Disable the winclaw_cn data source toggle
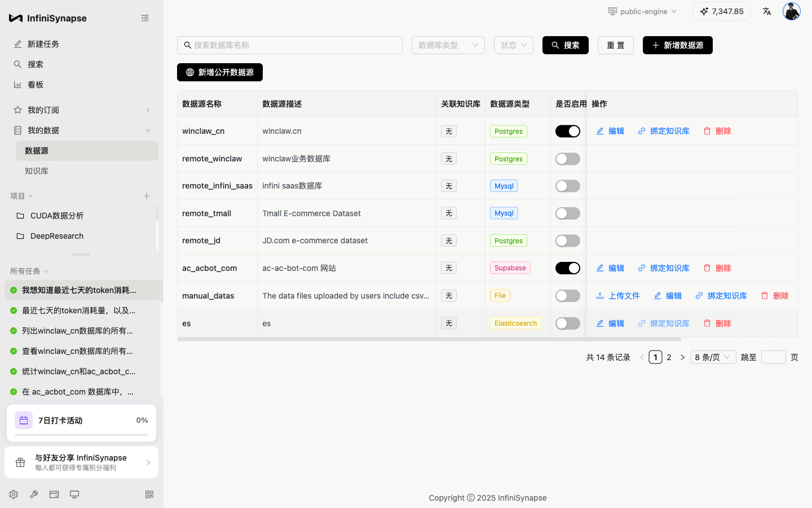812x508 pixels. (567, 130)
